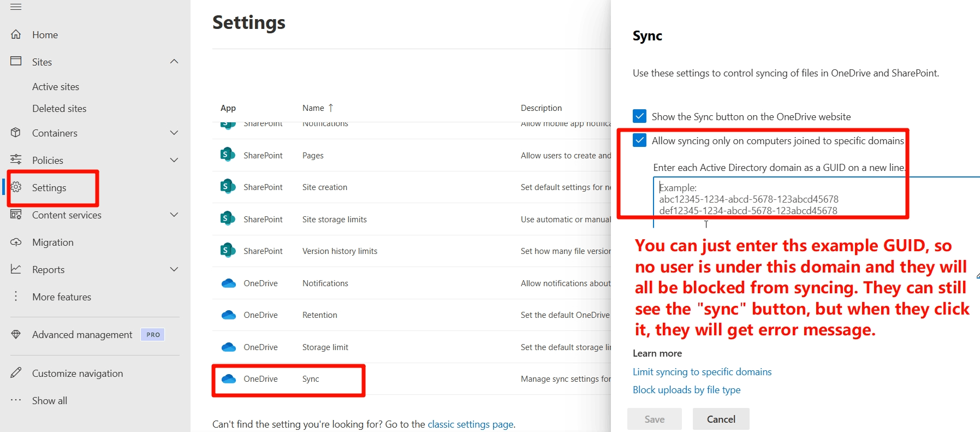Select Customize navigation option
Viewport: 980px width, 432px height.
78,374
